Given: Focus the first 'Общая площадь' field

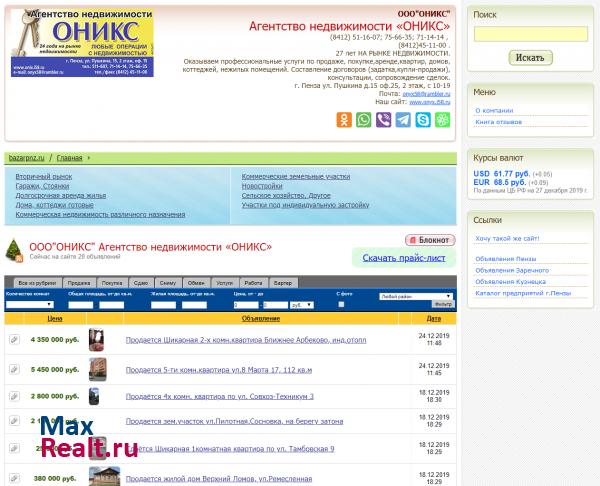Looking at the screenshot, I should click(x=80, y=305).
